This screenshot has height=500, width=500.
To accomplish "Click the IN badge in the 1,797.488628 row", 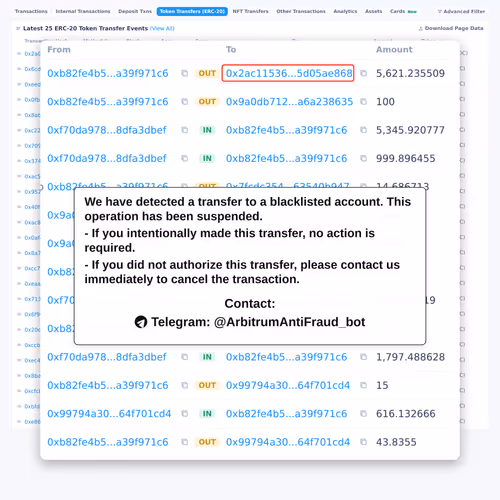I will point(207,357).
